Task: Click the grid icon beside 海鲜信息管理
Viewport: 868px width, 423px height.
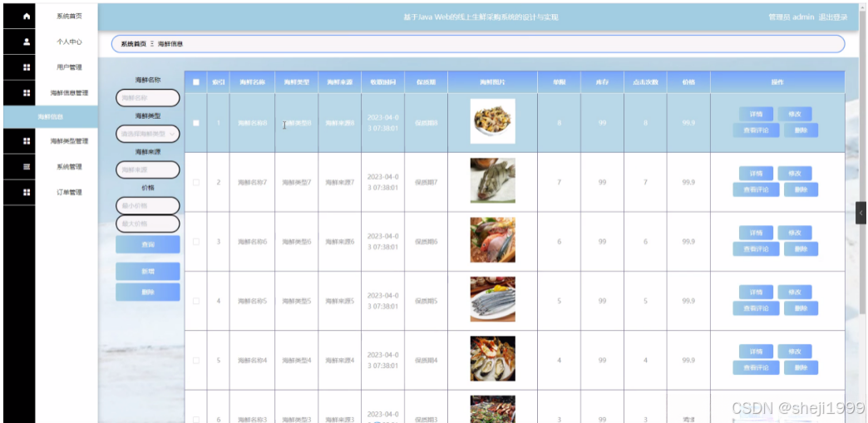Action: 27,92
